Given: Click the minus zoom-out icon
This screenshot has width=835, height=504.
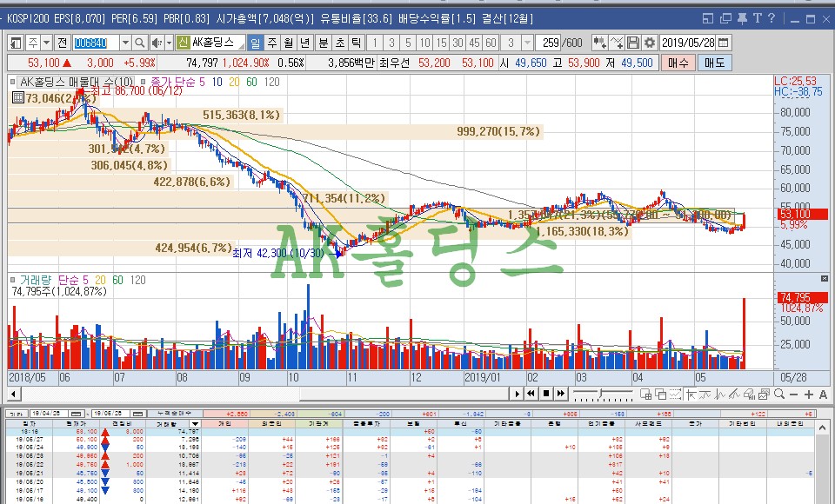Looking at the screenshot, I should [x=794, y=394].
